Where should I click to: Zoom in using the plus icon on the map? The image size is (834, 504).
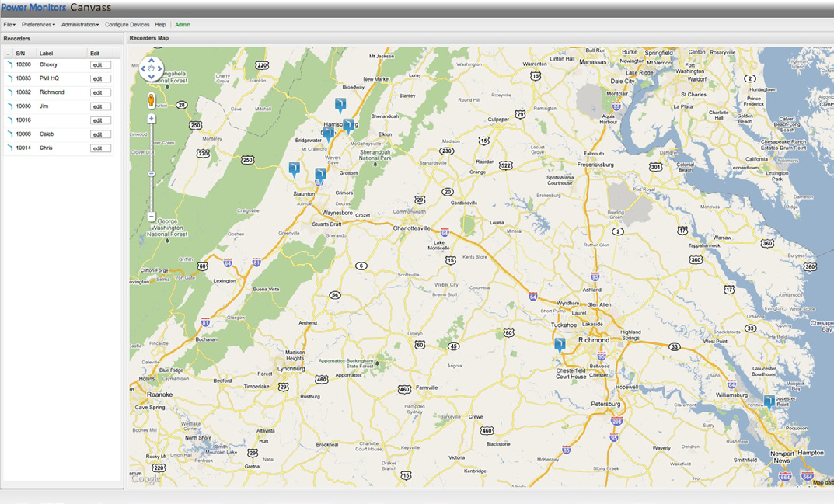tap(152, 117)
